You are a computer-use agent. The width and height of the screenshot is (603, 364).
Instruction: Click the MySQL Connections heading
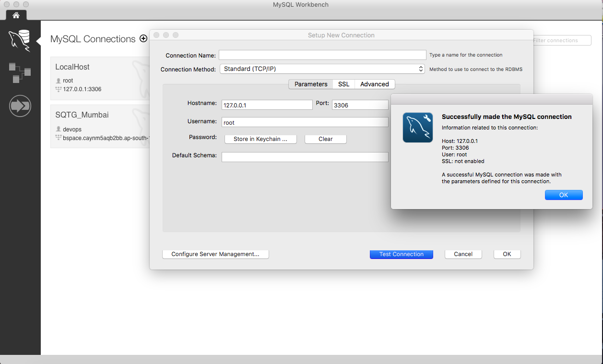coord(93,39)
